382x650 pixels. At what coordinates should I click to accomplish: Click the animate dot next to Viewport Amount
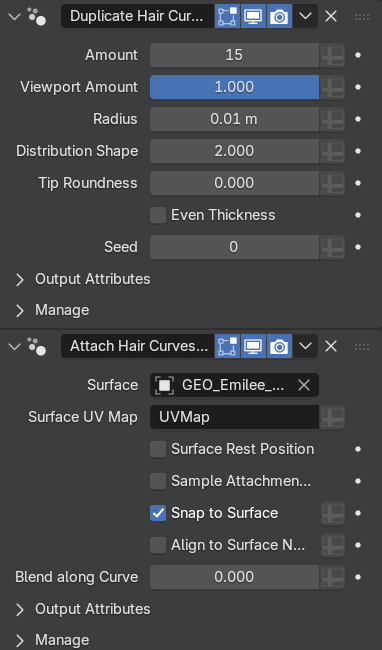[358, 87]
